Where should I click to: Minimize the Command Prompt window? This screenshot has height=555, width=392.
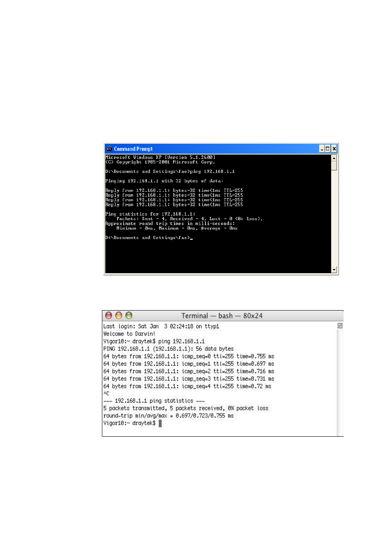click(x=322, y=149)
